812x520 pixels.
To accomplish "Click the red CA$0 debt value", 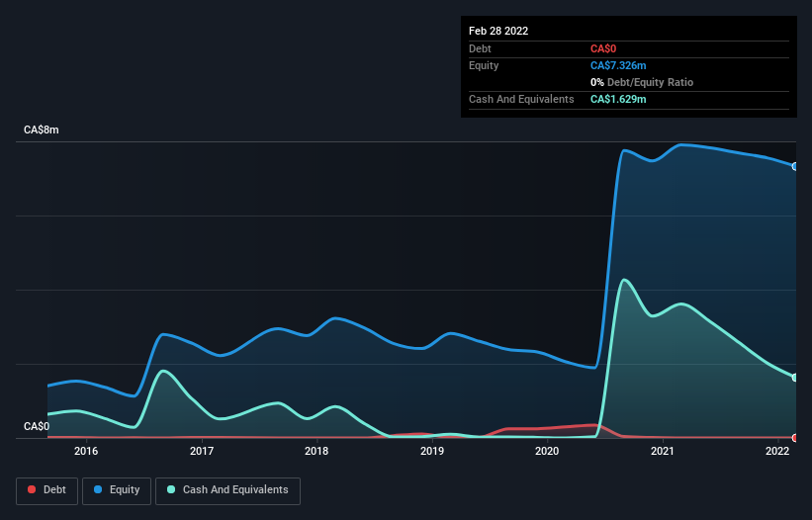I will point(602,48).
